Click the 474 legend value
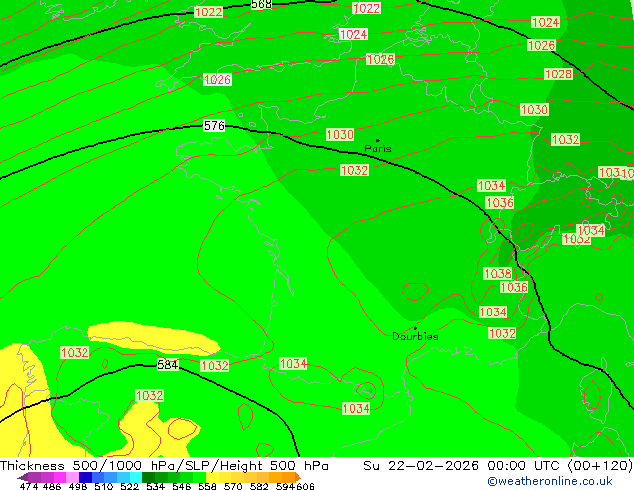This screenshot has height=490, width=634. tap(29, 486)
